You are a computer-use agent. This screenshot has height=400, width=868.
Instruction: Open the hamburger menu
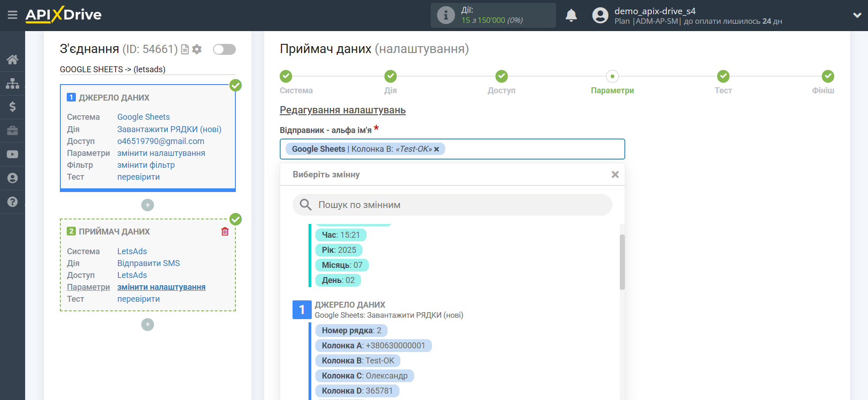[x=12, y=15]
